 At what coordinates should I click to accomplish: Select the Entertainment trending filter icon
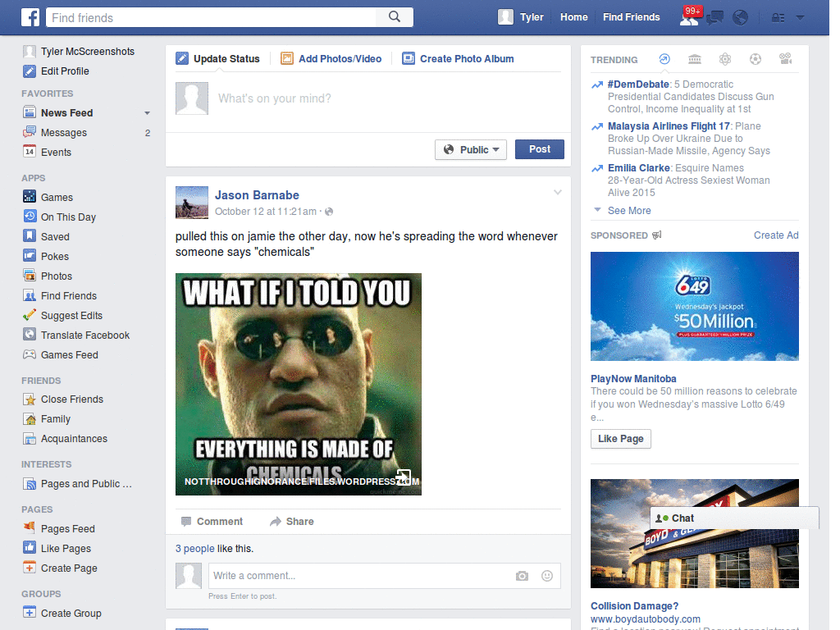[x=786, y=59]
